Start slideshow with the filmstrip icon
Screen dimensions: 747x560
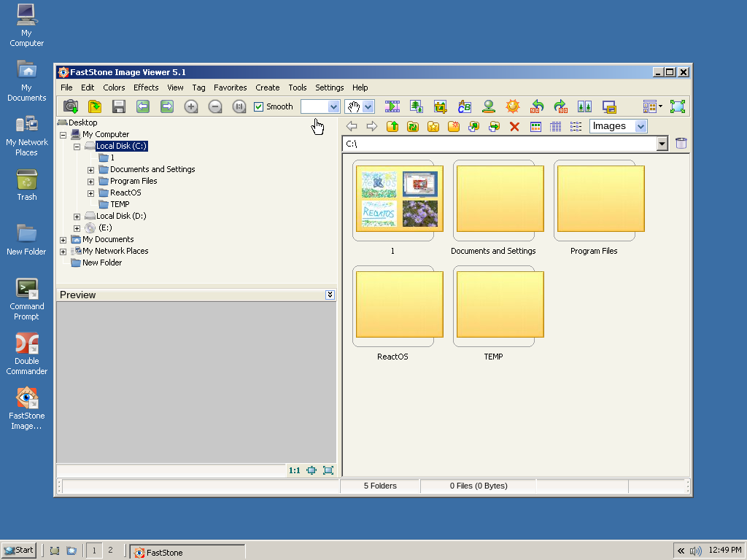tap(392, 106)
